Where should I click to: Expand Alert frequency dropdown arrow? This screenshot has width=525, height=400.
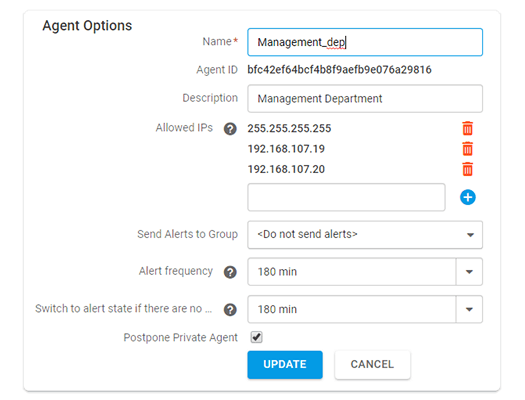pyautogui.click(x=469, y=272)
